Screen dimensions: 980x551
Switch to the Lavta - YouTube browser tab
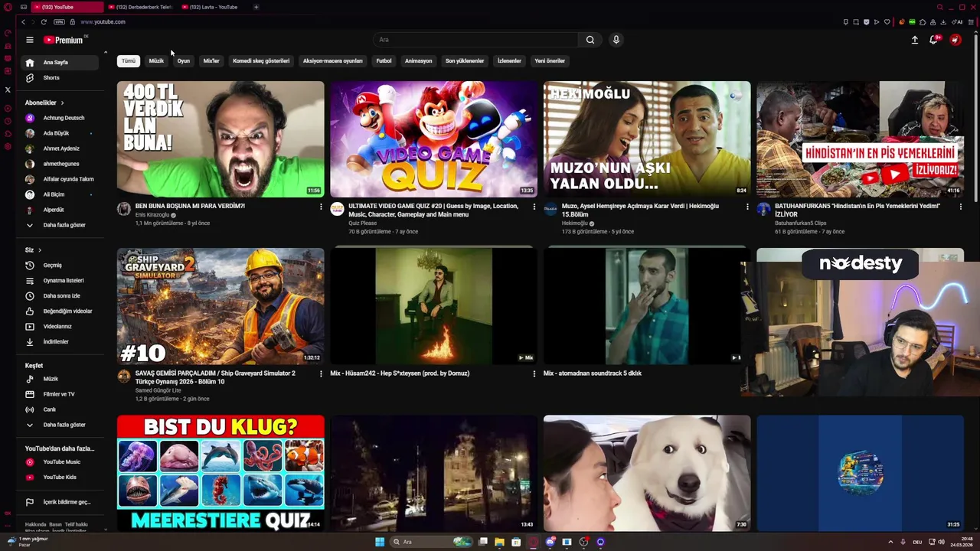tap(214, 7)
